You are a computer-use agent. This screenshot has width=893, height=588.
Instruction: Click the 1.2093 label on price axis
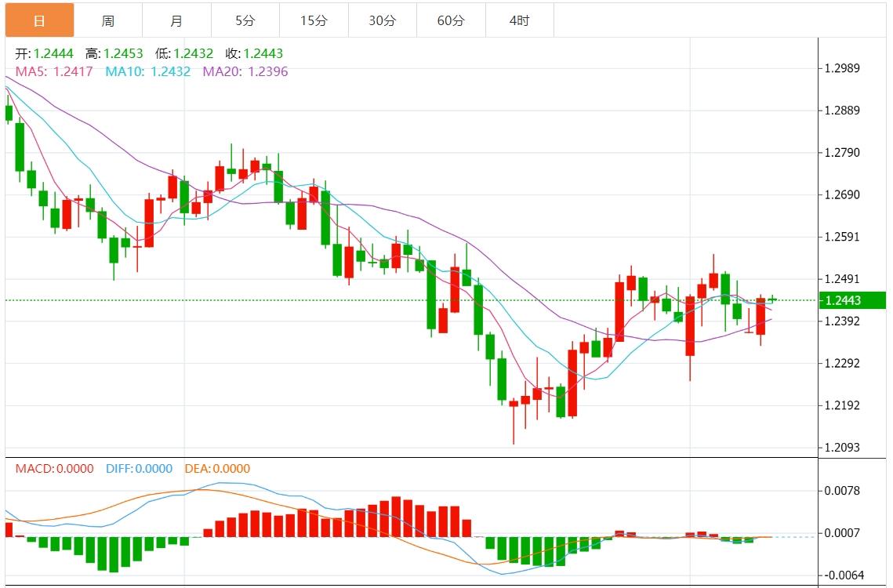click(843, 448)
